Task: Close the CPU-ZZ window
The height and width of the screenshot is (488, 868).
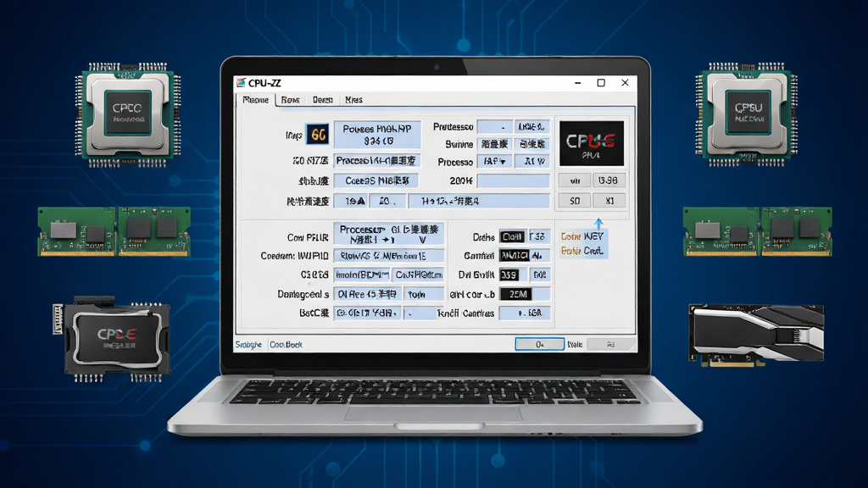Action: click(625, 83)
